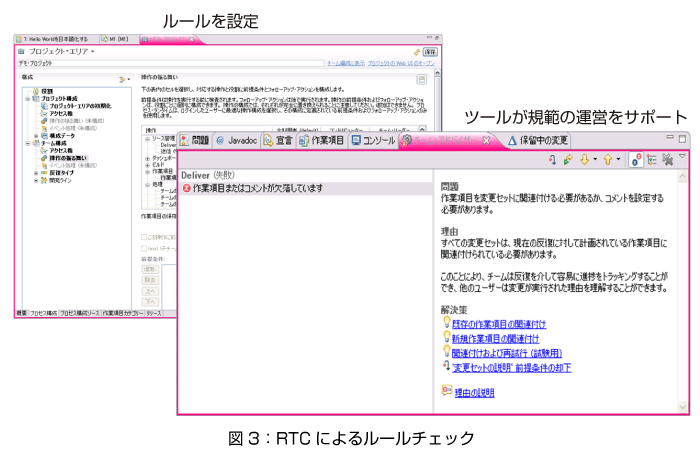The height and width of the screenshot is (458, 700).
Task: Go to next problem with yellow down arrow
Action: click(584, 160)
